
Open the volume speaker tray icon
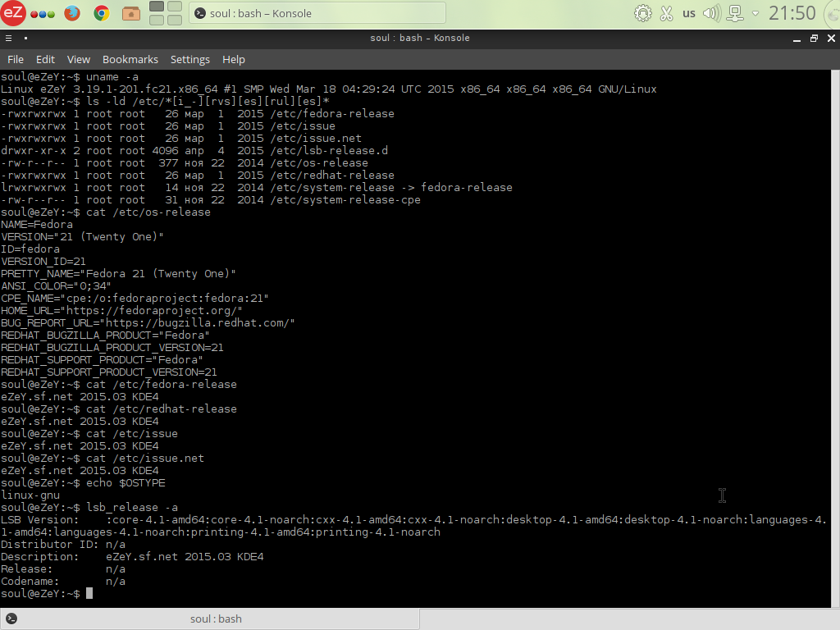[712, 13]
